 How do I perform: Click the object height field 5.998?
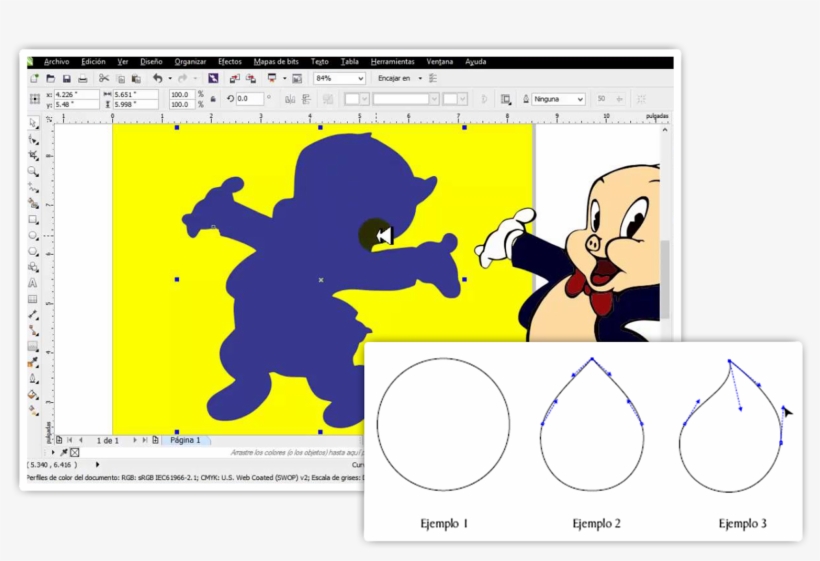point(135,104)
